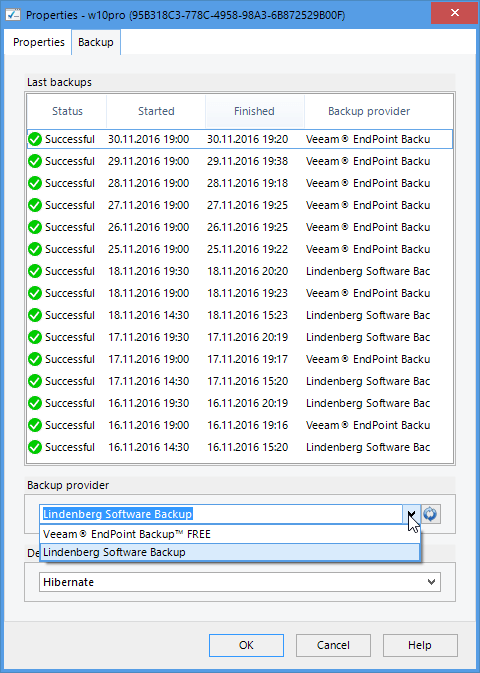Switch to the Properties tab
The width and height of the screenshot is (480, 673).
[x=39, y=42]
